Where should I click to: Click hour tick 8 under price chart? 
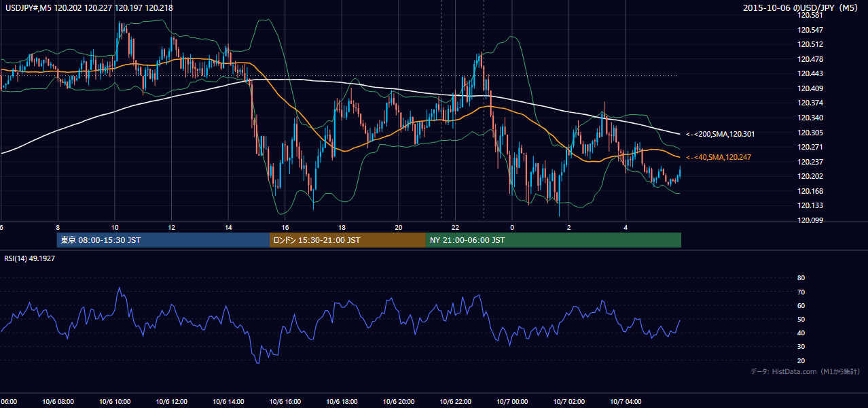pos(58,228)
